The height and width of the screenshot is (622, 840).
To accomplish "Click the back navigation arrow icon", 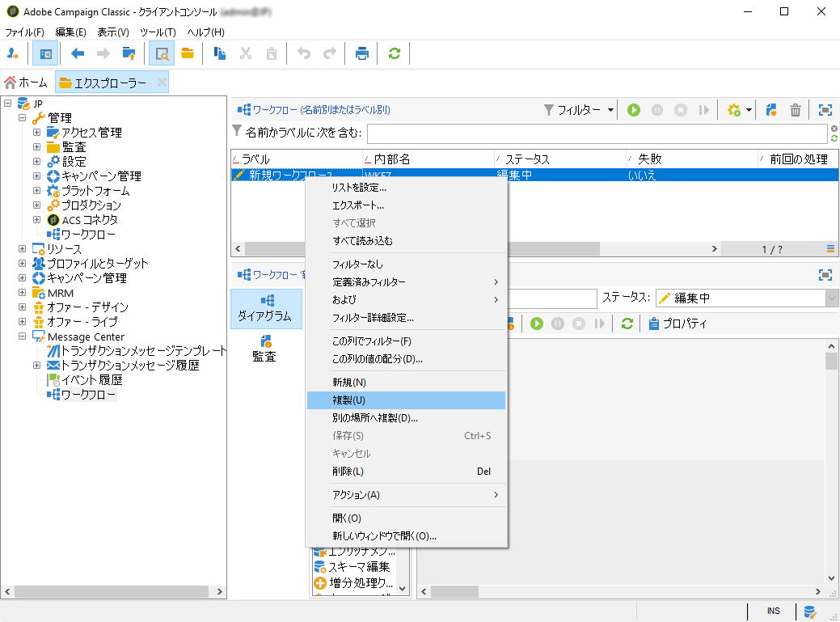I will tap(78, 53).
